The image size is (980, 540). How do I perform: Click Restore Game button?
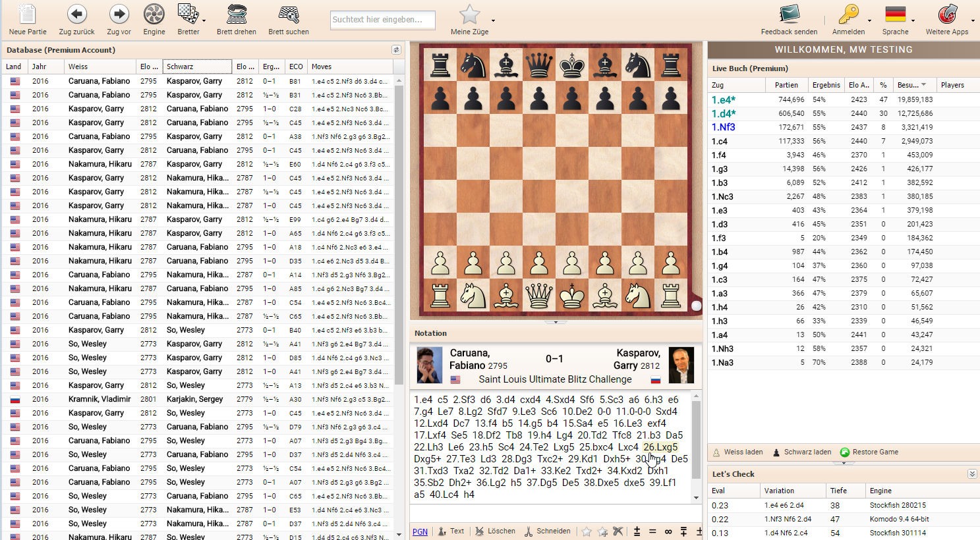pyautogui.click(x=869, y=452)
